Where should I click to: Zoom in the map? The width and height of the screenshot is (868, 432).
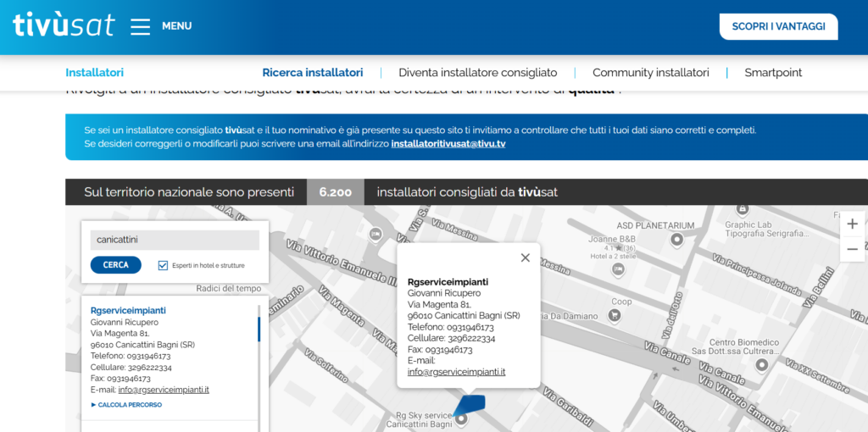click(x=853, y=224)
